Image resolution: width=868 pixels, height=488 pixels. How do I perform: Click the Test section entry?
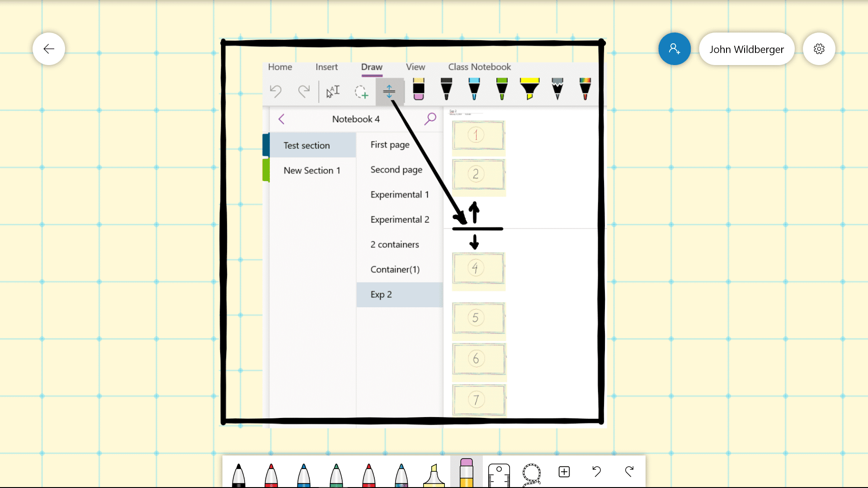[313, 145]
